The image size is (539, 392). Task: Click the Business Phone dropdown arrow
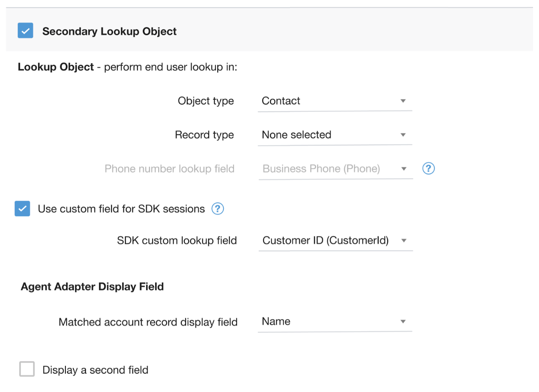coord(403,169)
